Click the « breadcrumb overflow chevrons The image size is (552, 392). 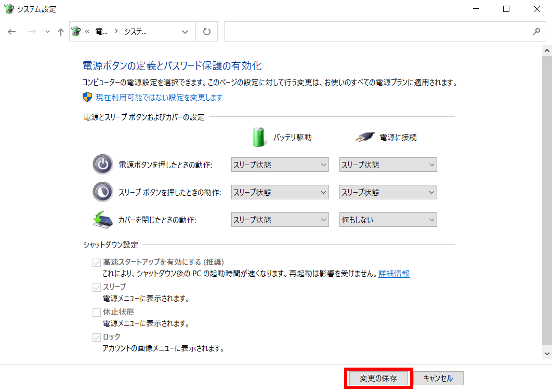(x=87, y=32)
